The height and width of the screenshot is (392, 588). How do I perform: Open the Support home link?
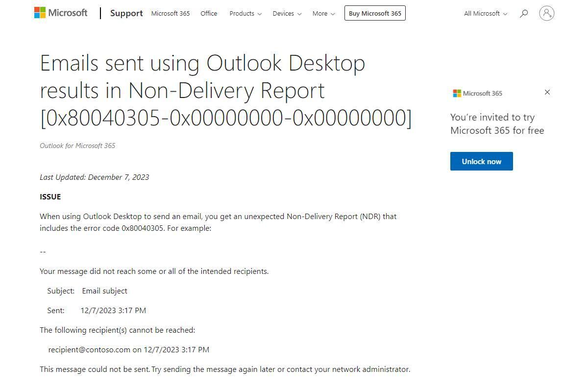point(126,13)
